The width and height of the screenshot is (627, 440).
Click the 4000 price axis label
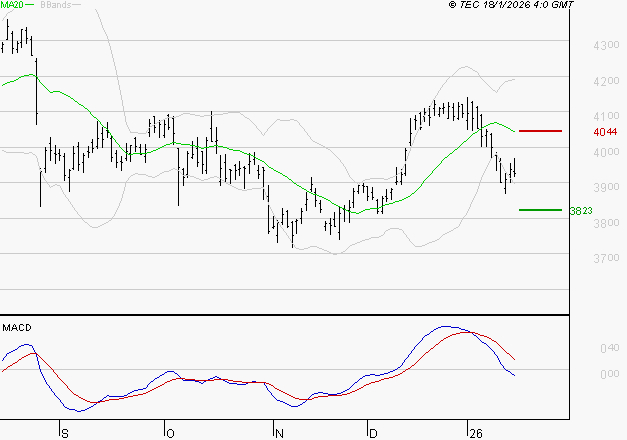[x=606, y=152]
